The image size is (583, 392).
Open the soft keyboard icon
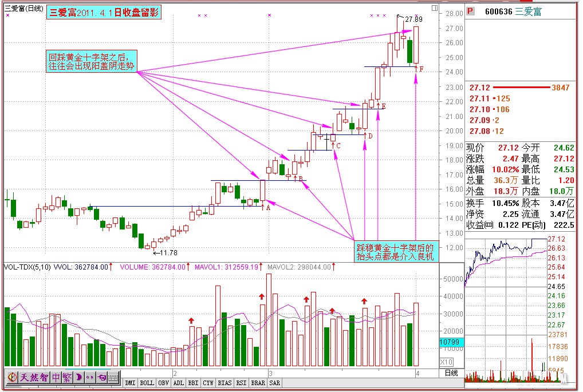[113, 377]
